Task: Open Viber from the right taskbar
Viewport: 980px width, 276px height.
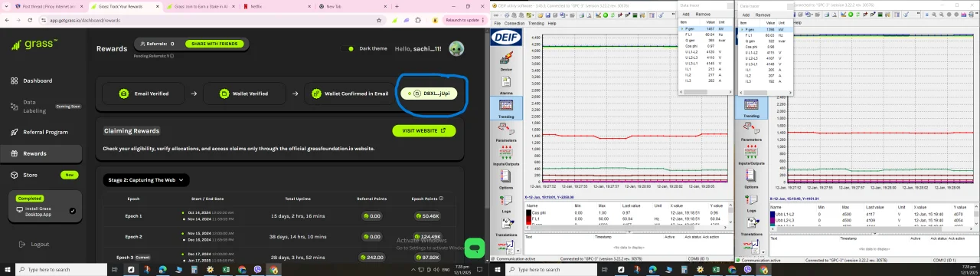Action: pos(748,270)
